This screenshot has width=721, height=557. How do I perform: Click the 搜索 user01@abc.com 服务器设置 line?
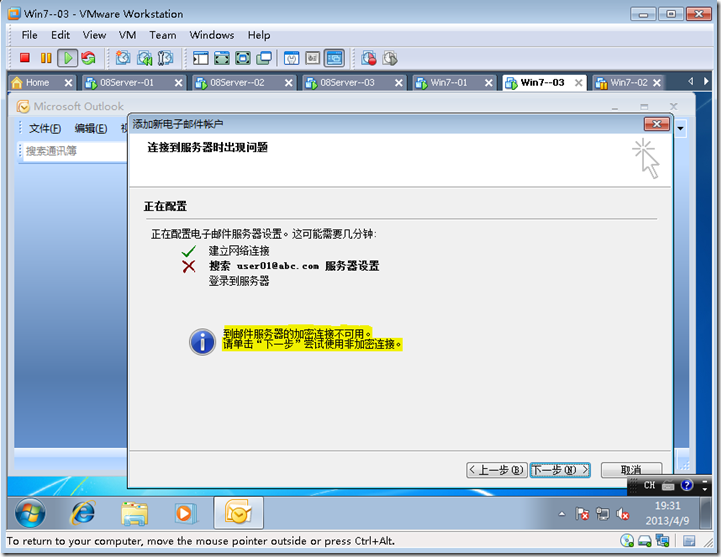click(x=294, y=266)
